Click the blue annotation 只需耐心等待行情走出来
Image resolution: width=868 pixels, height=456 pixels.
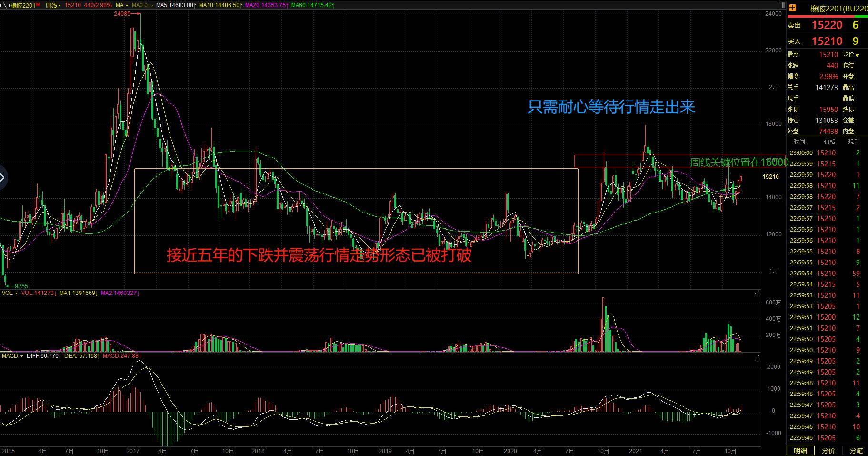[611, 107]
